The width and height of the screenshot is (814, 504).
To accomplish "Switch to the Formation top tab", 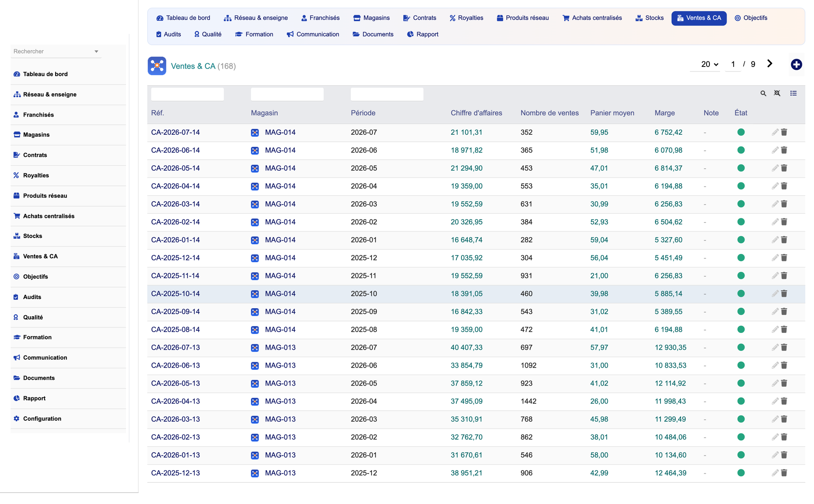I will coord(254,34).
